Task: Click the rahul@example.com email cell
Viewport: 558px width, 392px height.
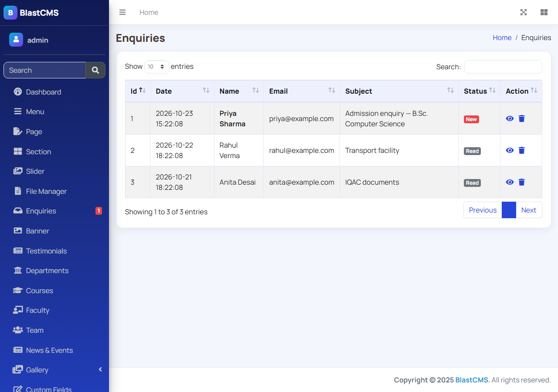Action: click(302, 150)
